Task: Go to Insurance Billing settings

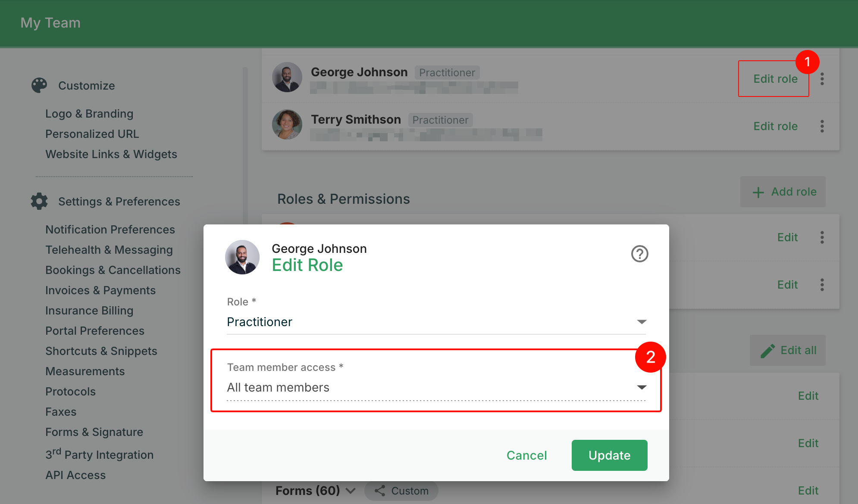Action: tap(89, 311)
